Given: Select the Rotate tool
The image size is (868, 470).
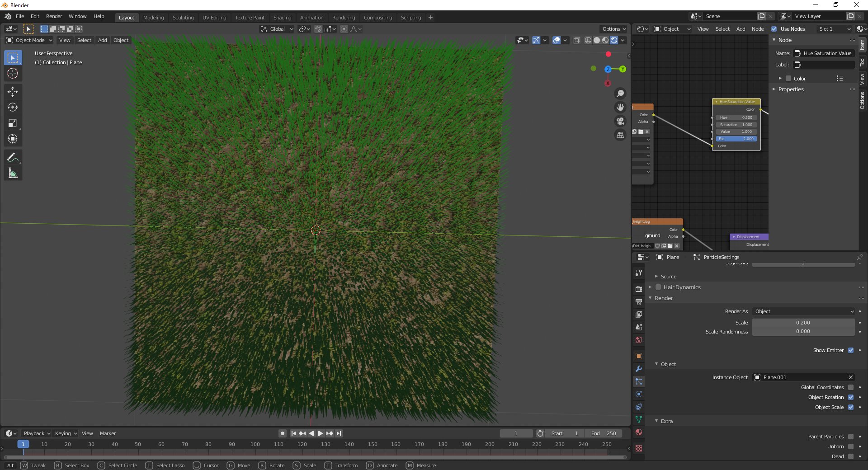Looking at the screenshot, I should [13, 108].
